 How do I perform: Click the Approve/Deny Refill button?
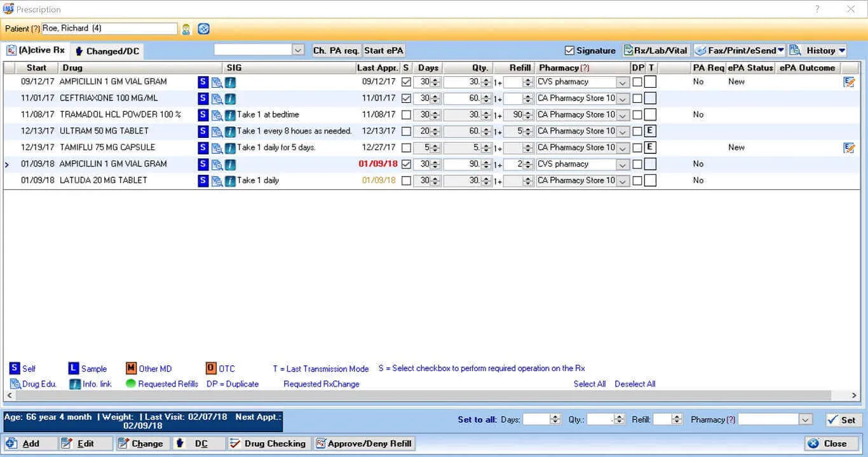pos(364,443)
